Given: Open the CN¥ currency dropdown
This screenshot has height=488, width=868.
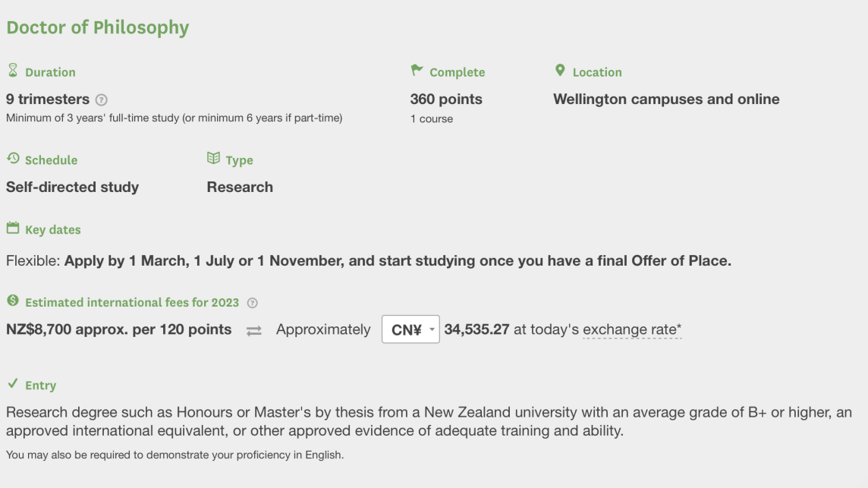Looking at the screenshot, I should pos(410,330).
